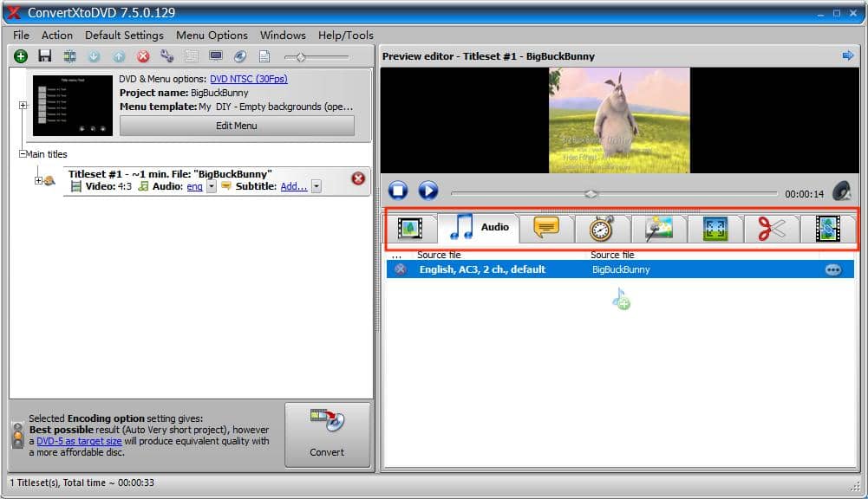Click the green add file icon
This screenshot has width=868, height=499.
pos(21,56)
